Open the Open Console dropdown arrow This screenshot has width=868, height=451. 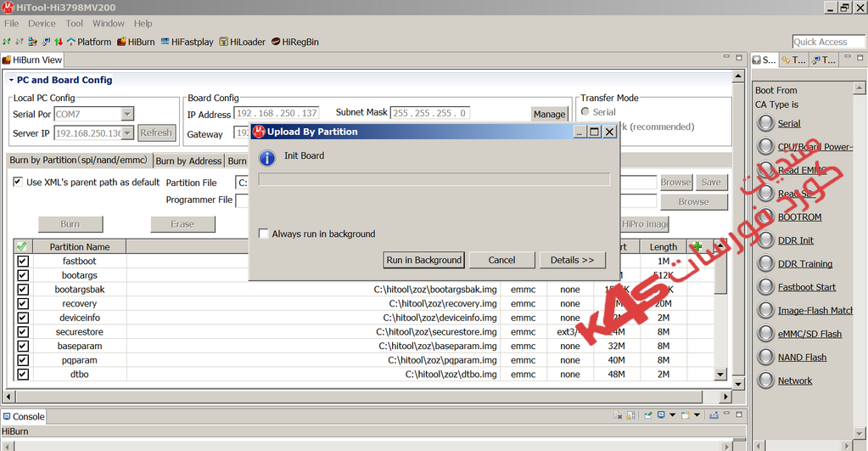click(697, 415)
